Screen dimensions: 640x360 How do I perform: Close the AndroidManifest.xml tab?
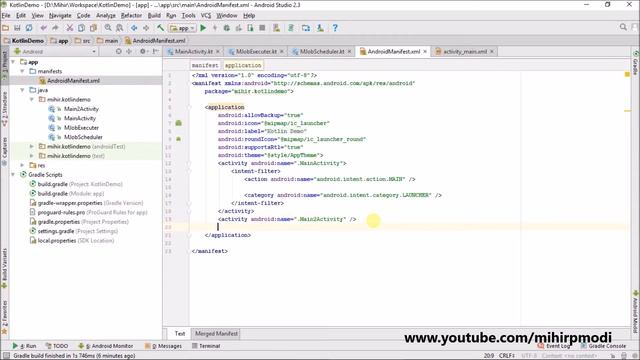pos(425,52)
